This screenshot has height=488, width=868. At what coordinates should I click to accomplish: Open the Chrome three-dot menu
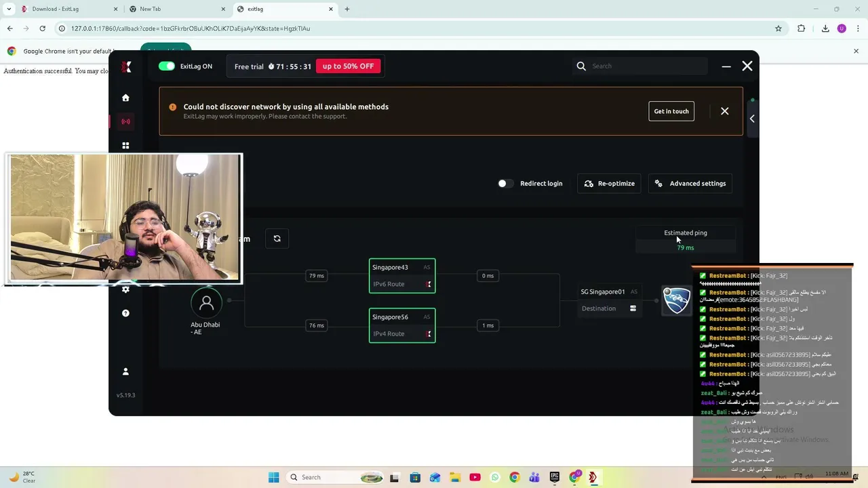tap(858, 28)
